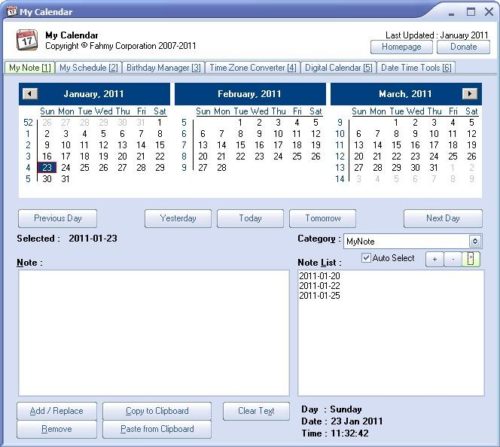Select note 2011-01-25 in Note List
This screenshot has width=500, height=447.
coord(320,295)
